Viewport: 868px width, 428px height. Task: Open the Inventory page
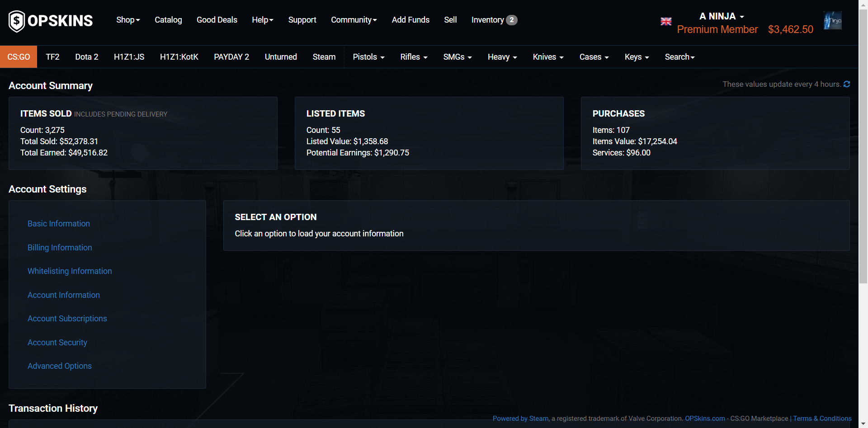(x=487, y=20)
